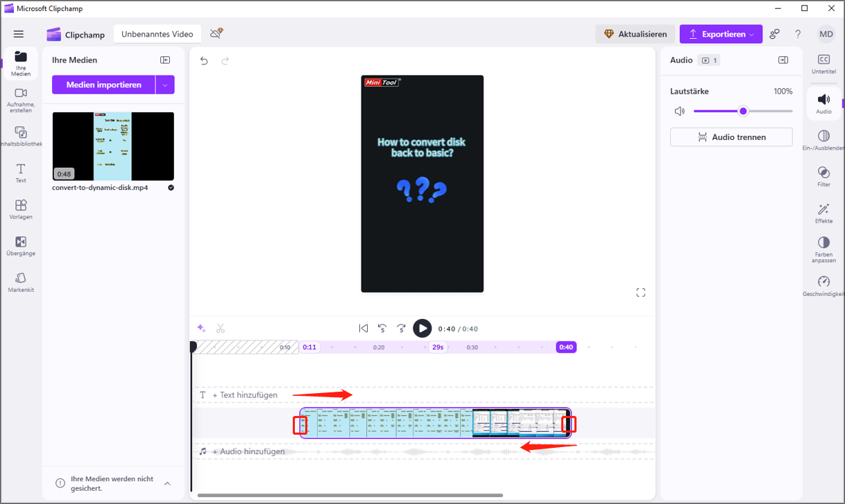This screenshot has width=845, height=504.
Task: Expand the Medien importieren dropdown arrow
Action: coord(165,85)
